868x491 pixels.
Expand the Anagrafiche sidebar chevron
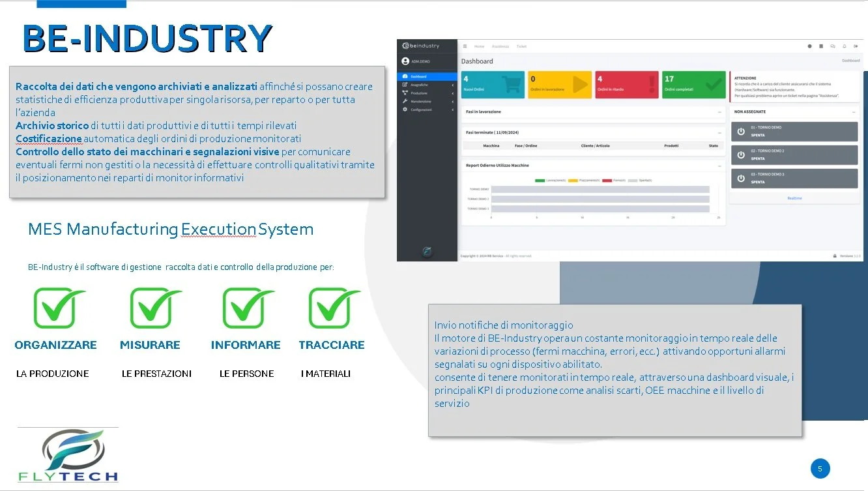(x=452, y=85)
